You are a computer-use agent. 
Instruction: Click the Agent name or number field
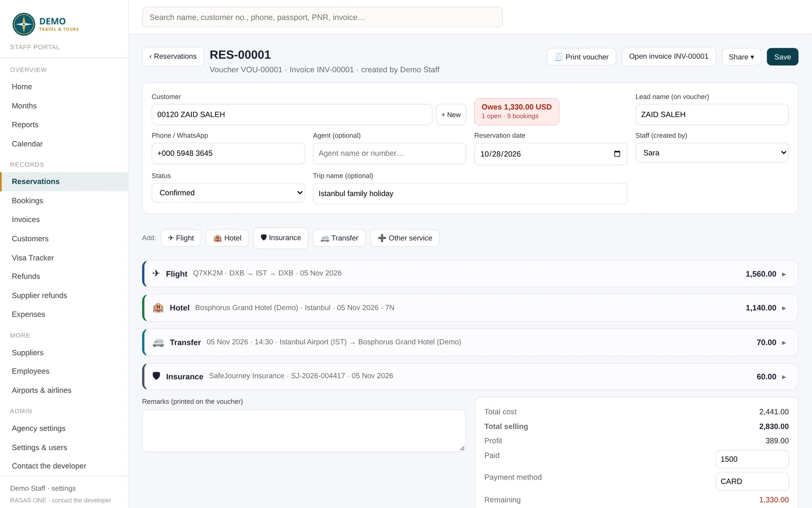tap(389, 153)
